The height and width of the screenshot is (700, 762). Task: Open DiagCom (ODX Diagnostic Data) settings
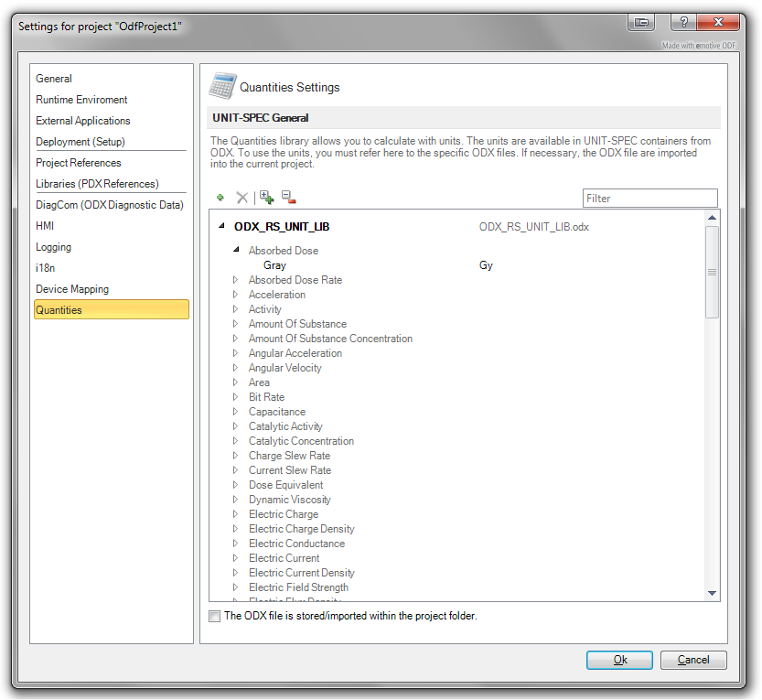pos(110,205)
